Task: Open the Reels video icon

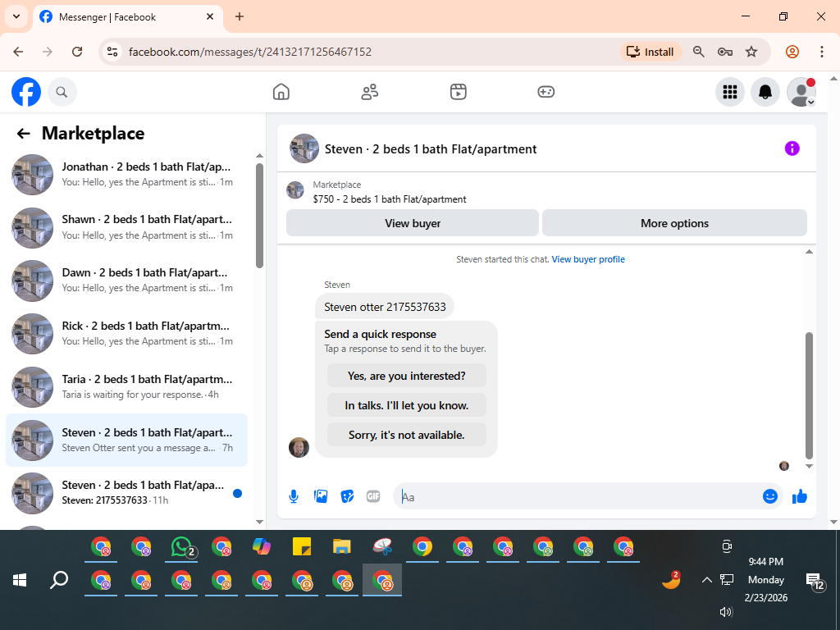Action: click(458, 92)
